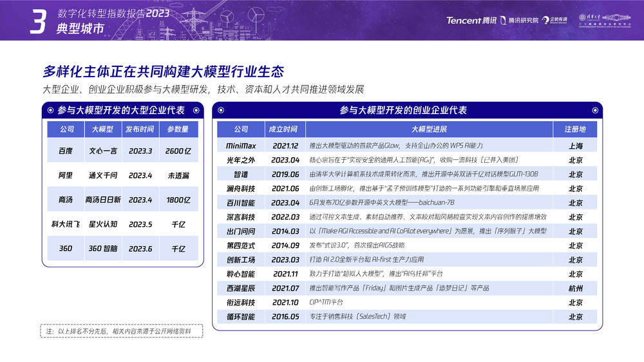Image resolution: width=644 pixels, height=362 pixels.
Task: Select the 成立时间 column header
Action: point(285,129)
